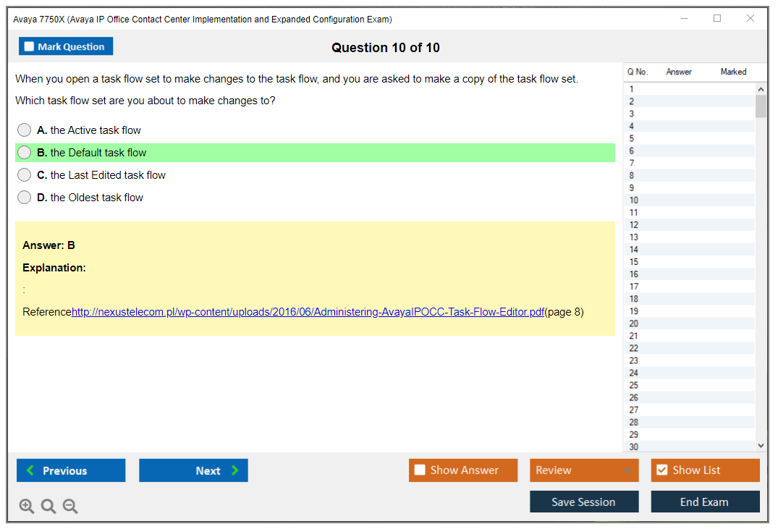Pick option C, the Last Edited task flow

pyautogui.click(x=25, y=175)
